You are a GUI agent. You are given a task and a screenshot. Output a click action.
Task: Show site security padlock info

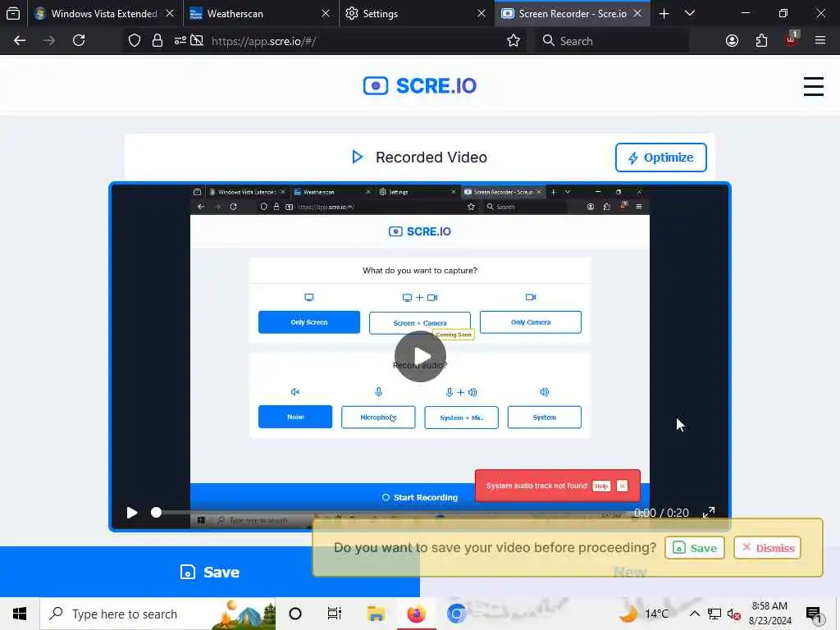pyautogui.click(x=157, y=41)
